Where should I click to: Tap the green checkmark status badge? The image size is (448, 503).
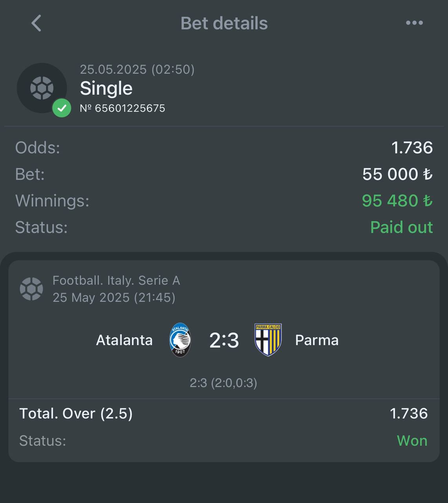(62, 108)
